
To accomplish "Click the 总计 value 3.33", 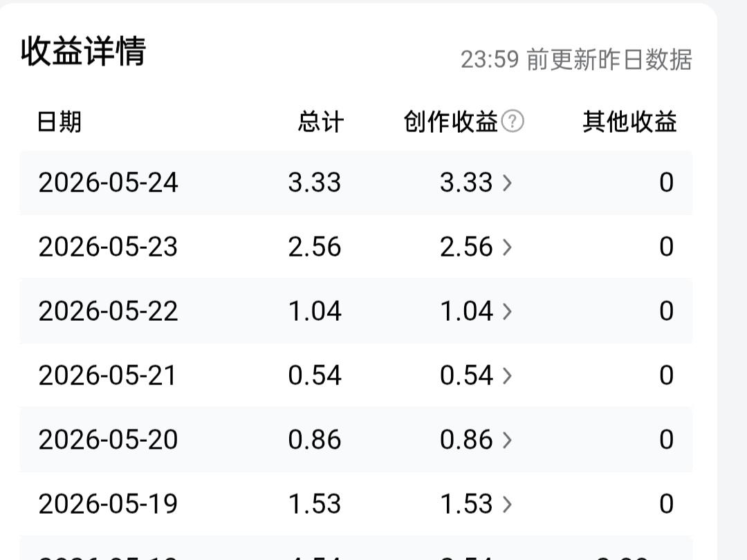I will coord(315,183).
